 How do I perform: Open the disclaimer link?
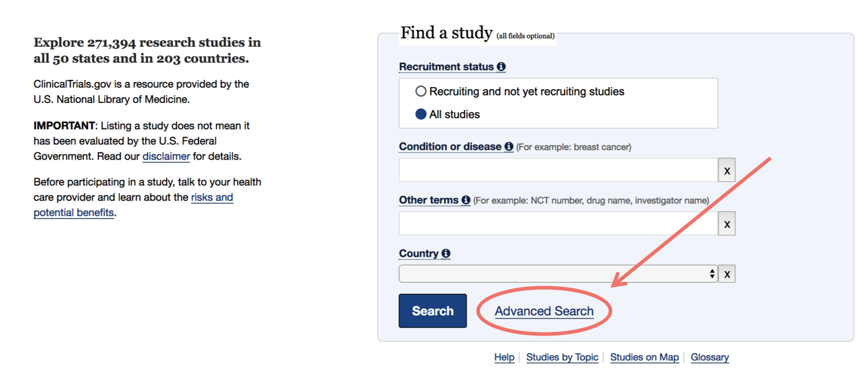coord(166,156)
